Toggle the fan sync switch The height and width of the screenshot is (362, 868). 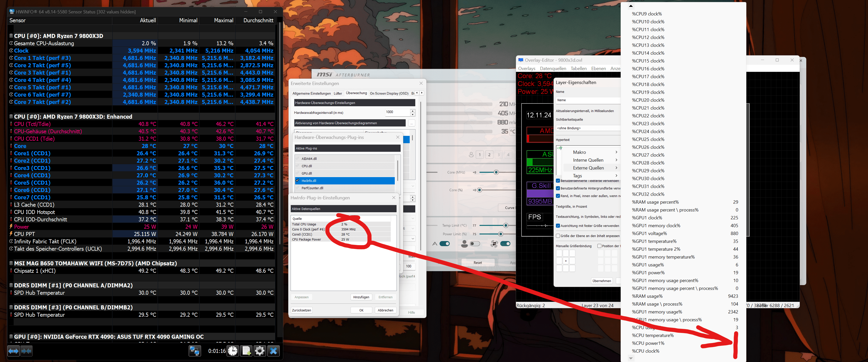(505, 244)
